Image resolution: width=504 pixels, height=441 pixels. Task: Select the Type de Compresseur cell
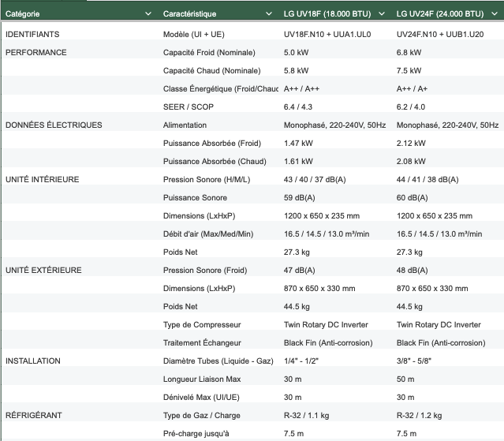point(202,325)
